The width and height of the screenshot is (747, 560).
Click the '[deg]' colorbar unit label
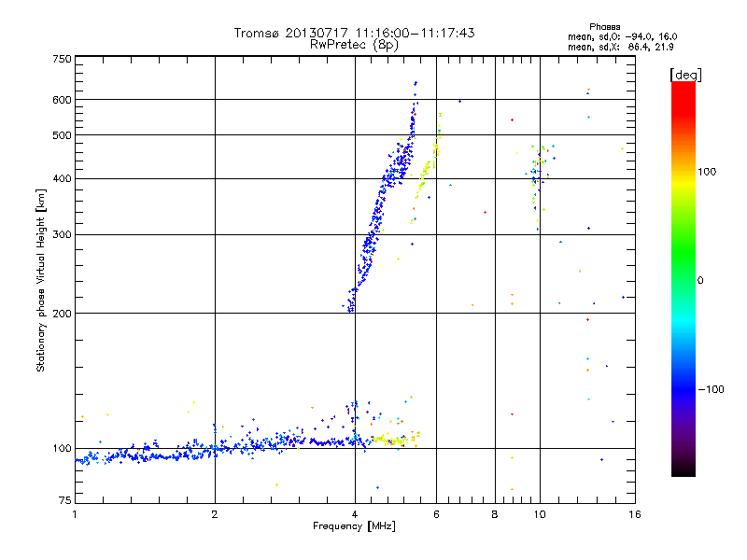click(685, 75)
